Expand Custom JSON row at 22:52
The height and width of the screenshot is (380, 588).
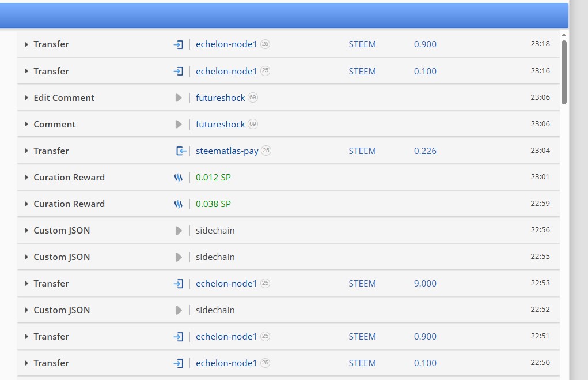(26, 310)
